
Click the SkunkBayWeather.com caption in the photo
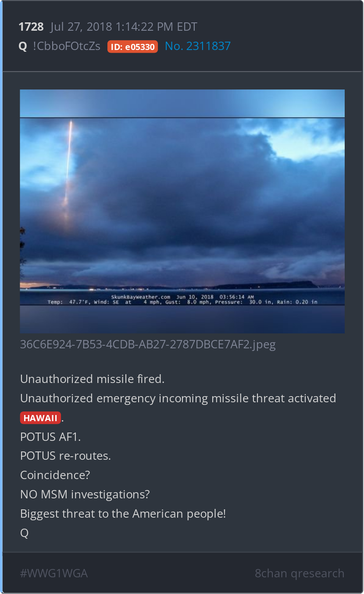[140, 297]
